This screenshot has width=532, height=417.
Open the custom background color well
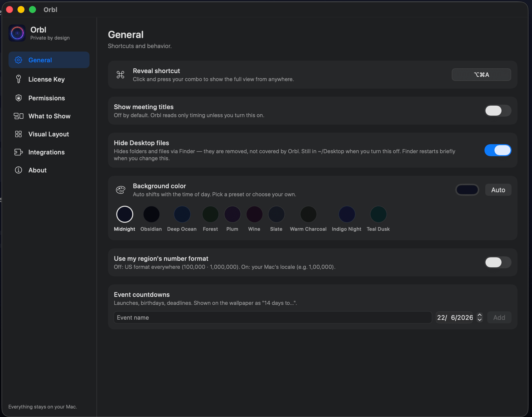[x=467, y=190]
